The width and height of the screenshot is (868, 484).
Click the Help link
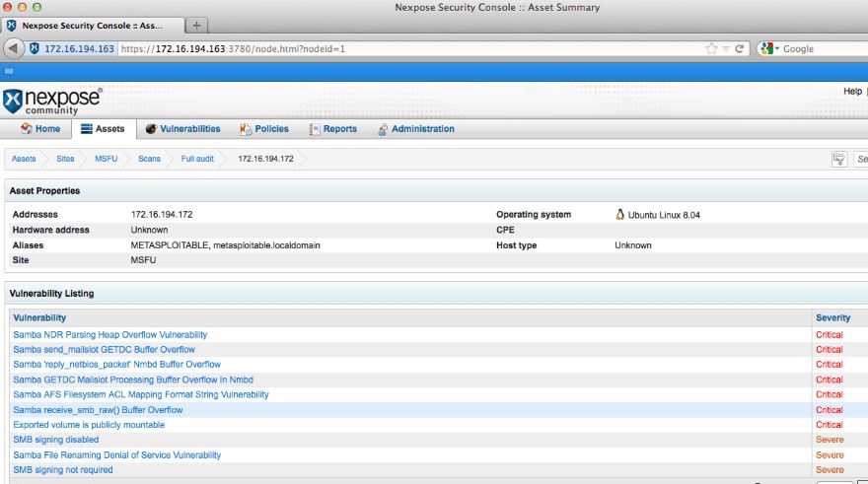point(852,92)
